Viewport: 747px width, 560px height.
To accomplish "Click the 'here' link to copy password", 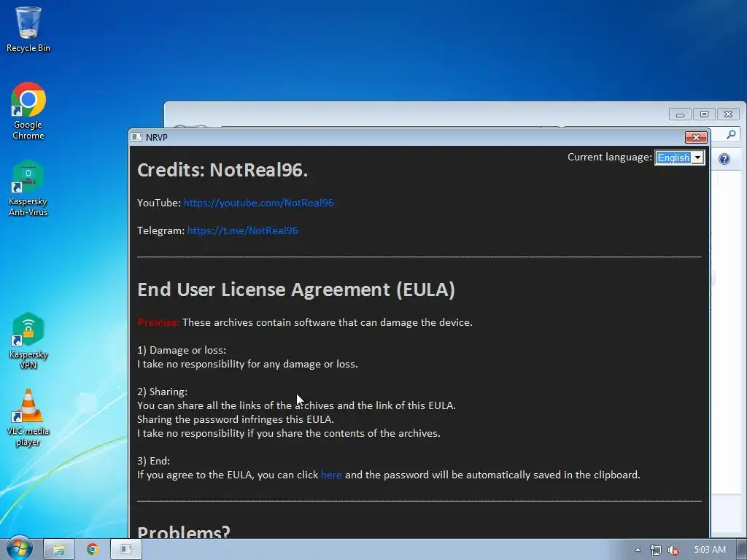I will (331, 475).
